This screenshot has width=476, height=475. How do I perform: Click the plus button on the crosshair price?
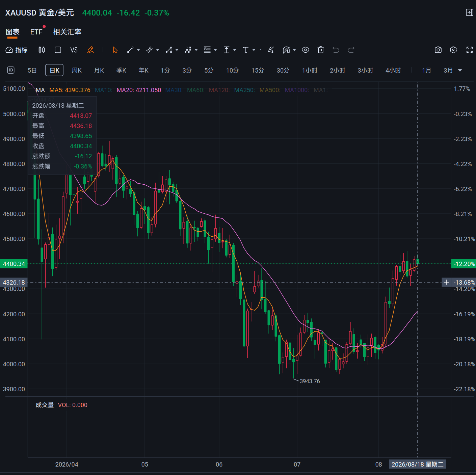(446, 282)
